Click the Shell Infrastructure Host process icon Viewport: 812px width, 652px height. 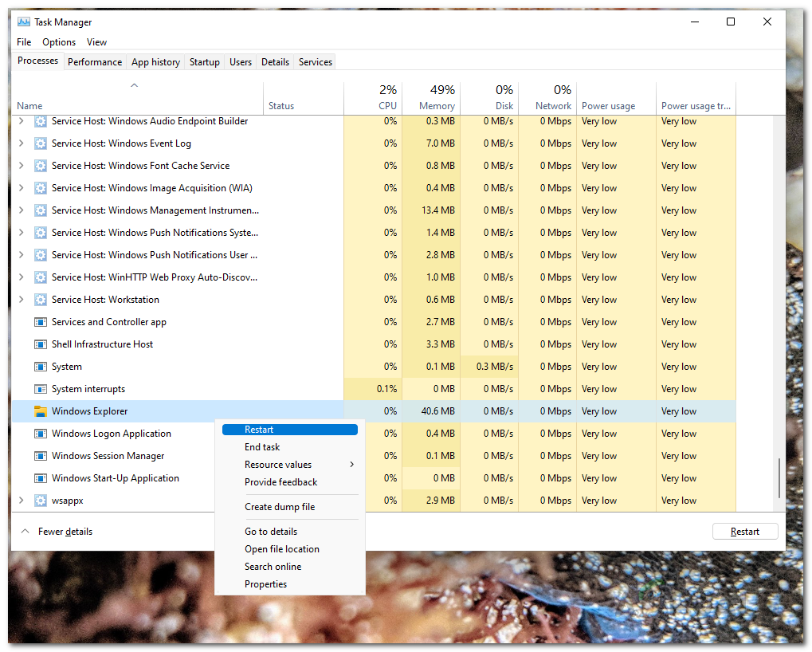point(41,344)
